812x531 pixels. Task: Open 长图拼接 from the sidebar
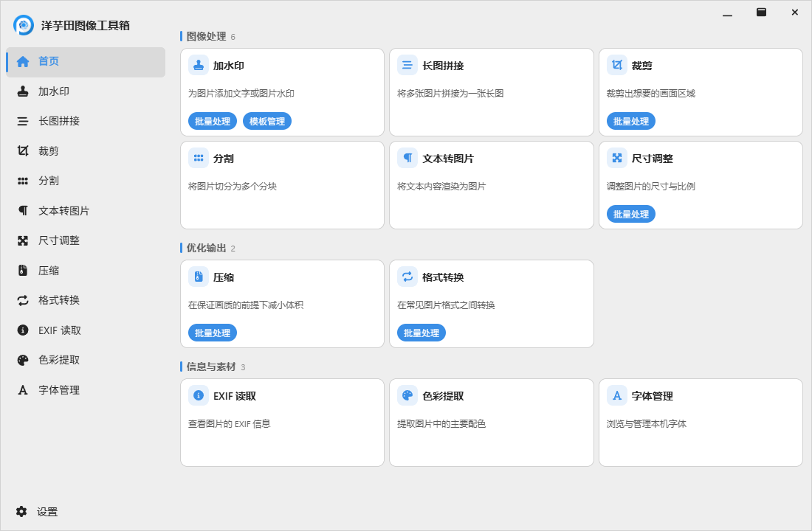(x=86, y=121)
